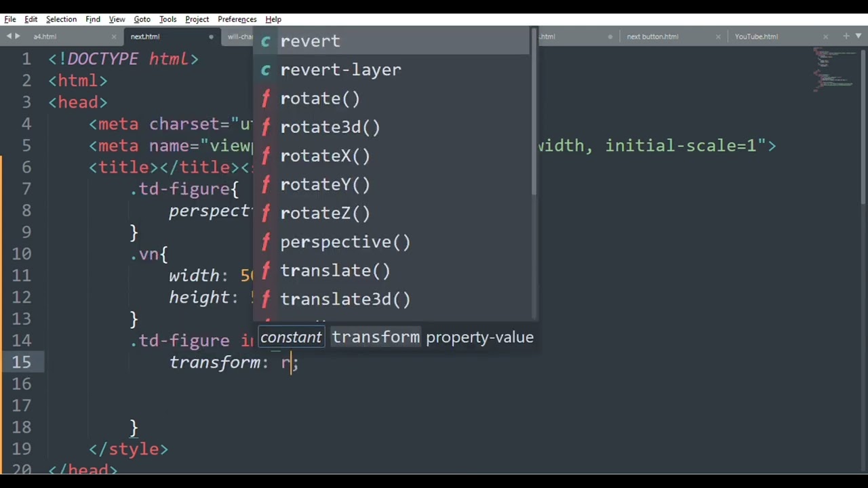Open the File menu
This screenshot has width=868, height=488.
[10, 19]
